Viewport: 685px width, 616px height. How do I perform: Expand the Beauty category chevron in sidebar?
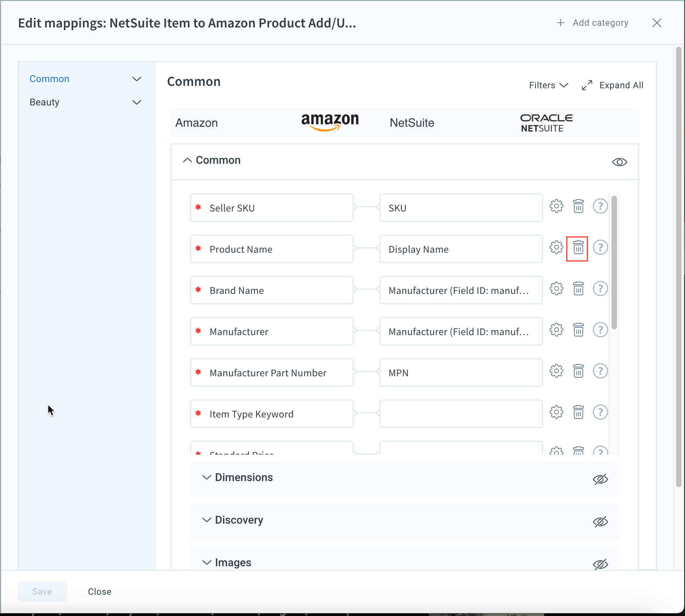coord(137,102)
